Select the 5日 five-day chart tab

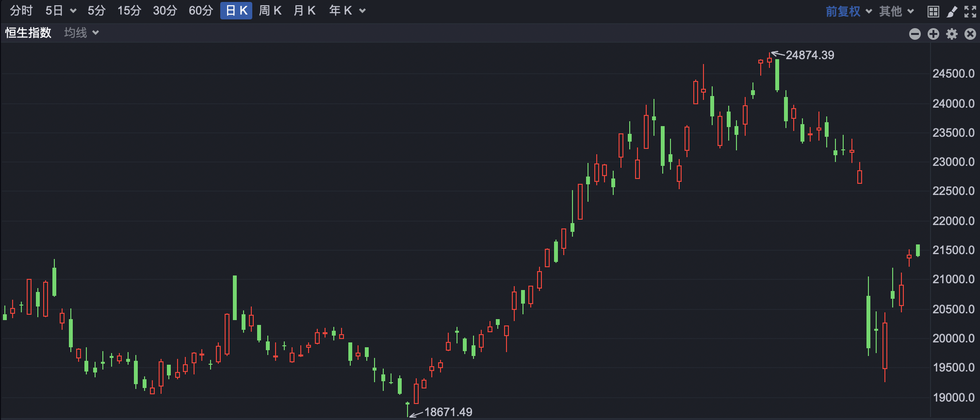click(x=54, y=11)
